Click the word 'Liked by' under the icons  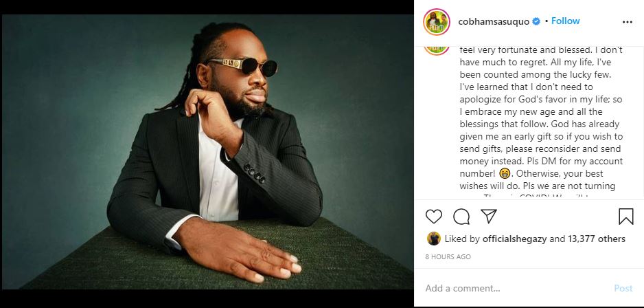460,239
